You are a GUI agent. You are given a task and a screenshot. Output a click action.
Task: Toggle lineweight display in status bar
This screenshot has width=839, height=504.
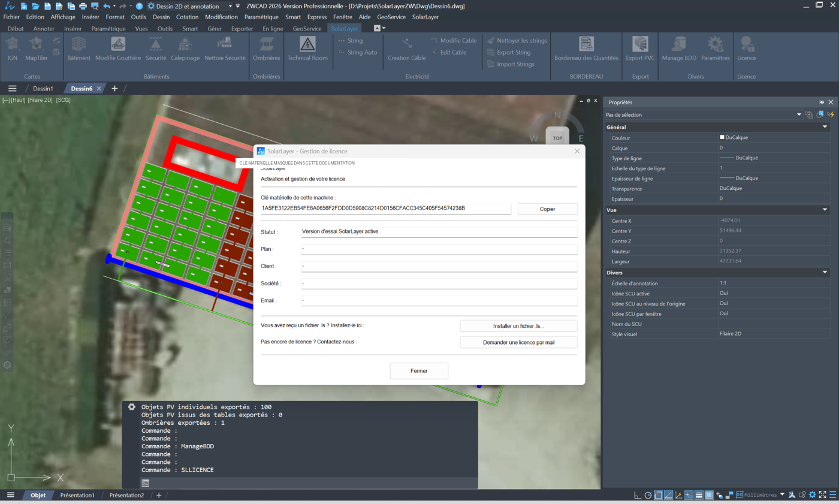coord(699,495)
